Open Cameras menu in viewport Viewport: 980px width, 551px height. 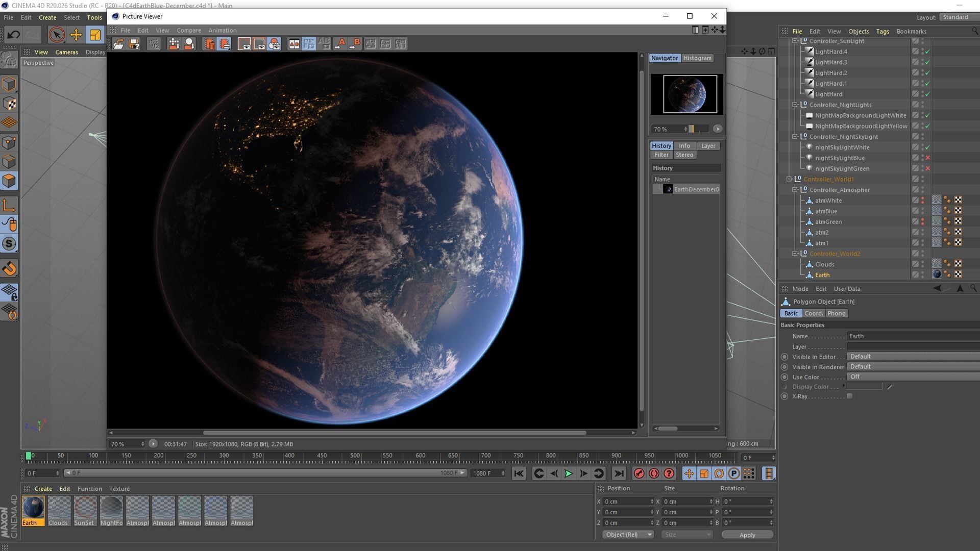click(x=67, y=52)
